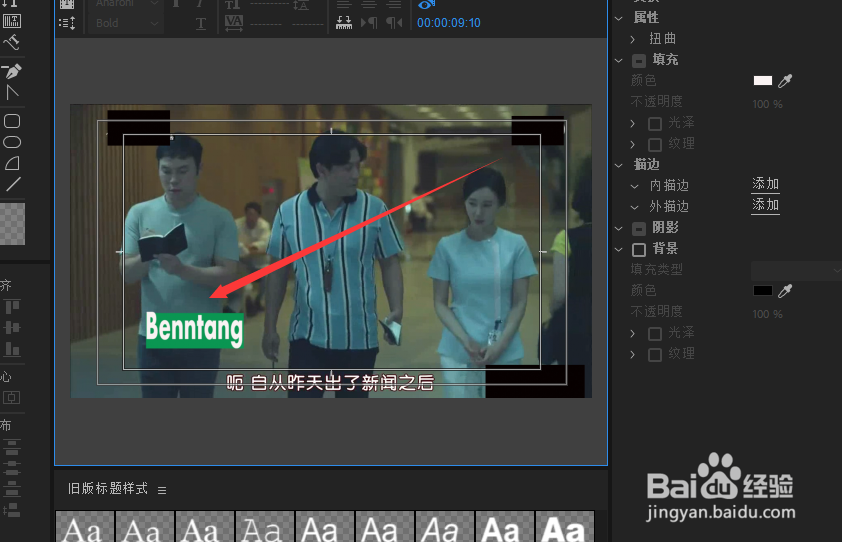Image resolution: width=842 pixels, height=542 pixels.
Task: Open the Bold font style dropdown
Action: tap(126, 23)
